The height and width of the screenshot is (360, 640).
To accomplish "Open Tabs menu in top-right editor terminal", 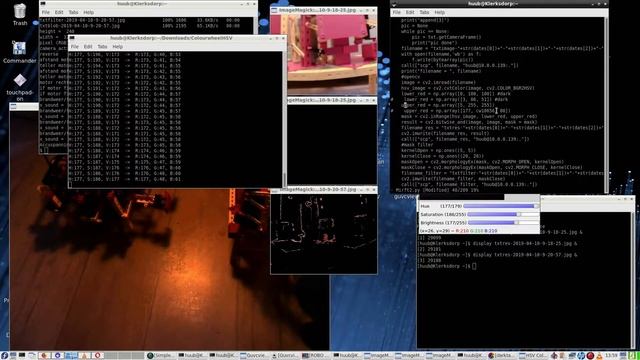I will [x=424, y=12].
